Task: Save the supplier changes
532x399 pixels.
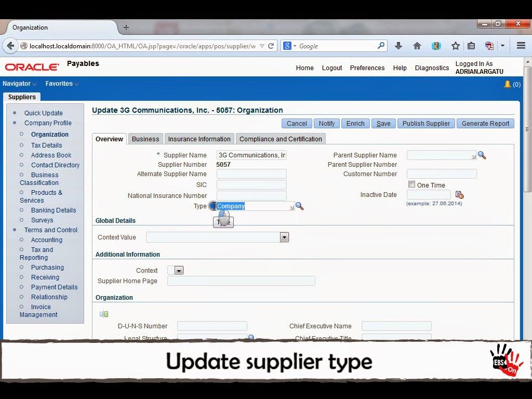Action: pos(383,123)
